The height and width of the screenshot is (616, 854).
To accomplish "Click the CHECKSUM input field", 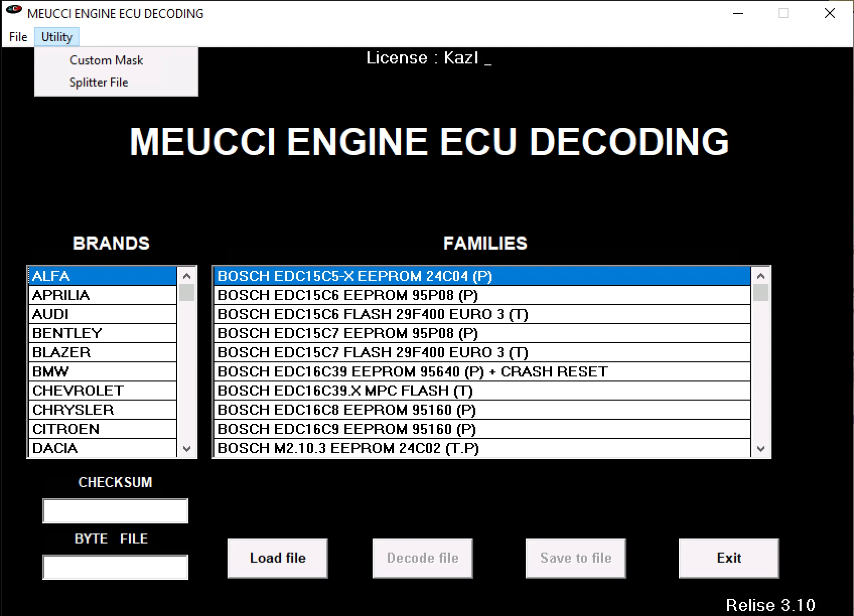I will (x=115, y=511).
